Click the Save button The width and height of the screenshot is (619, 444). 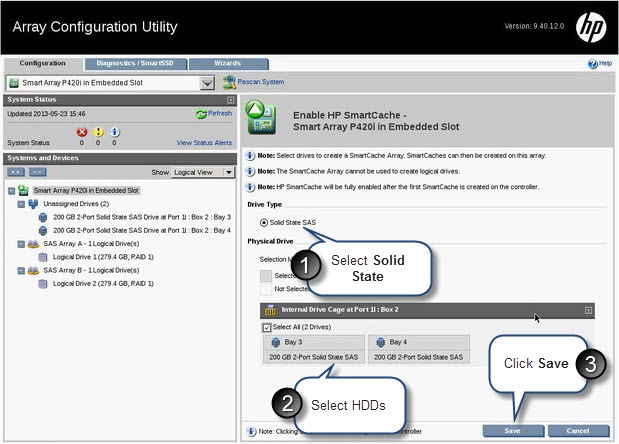[x=513, y=431]
